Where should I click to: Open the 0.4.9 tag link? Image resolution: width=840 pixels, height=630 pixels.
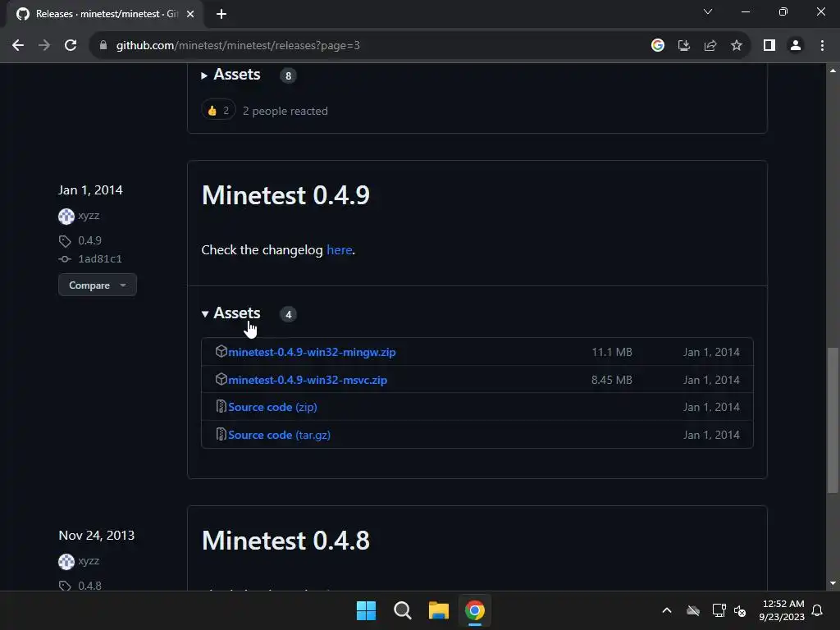89,240
